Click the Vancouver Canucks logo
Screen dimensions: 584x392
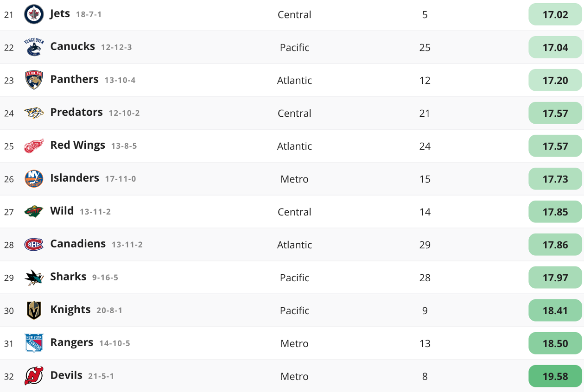coord(34,47)
